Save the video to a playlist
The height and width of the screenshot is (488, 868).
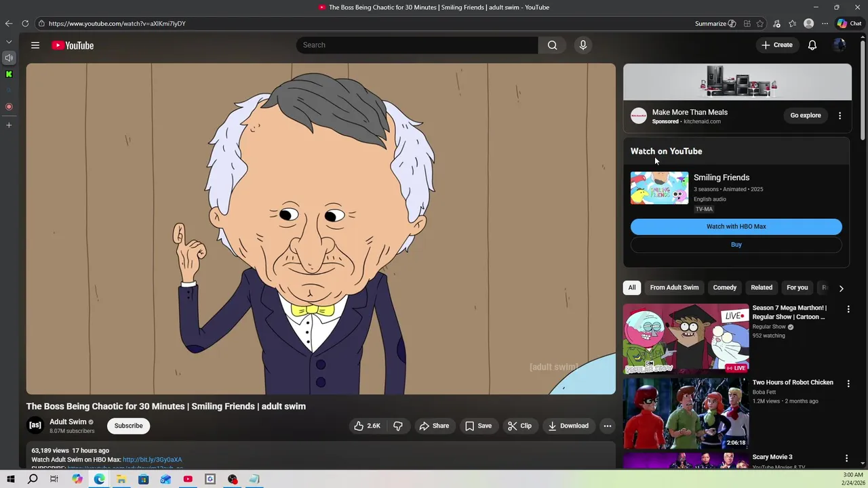(x=479, y=426)
